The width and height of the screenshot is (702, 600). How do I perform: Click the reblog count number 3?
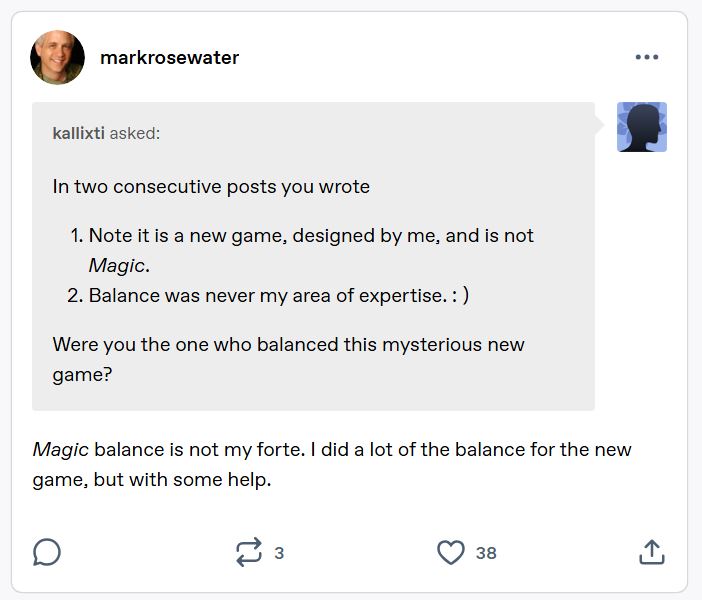point(279,553)
